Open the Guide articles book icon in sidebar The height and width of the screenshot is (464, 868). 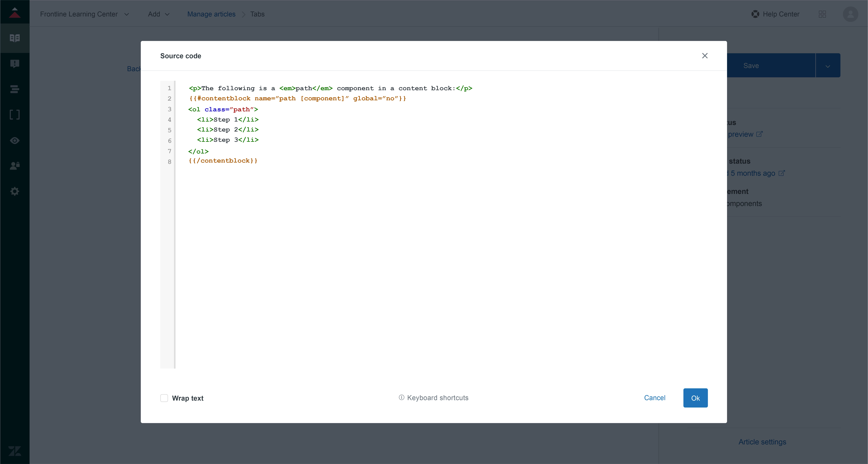tap(14, 38)
